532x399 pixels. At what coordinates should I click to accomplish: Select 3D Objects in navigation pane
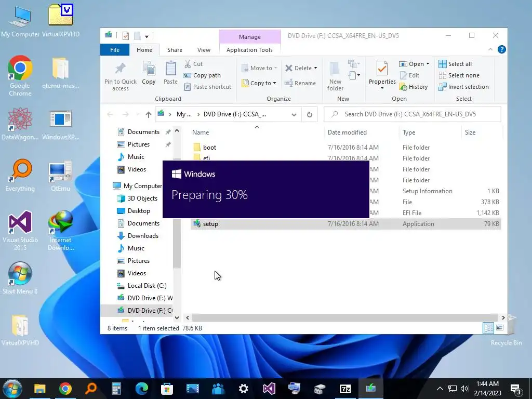coord(142,198)
